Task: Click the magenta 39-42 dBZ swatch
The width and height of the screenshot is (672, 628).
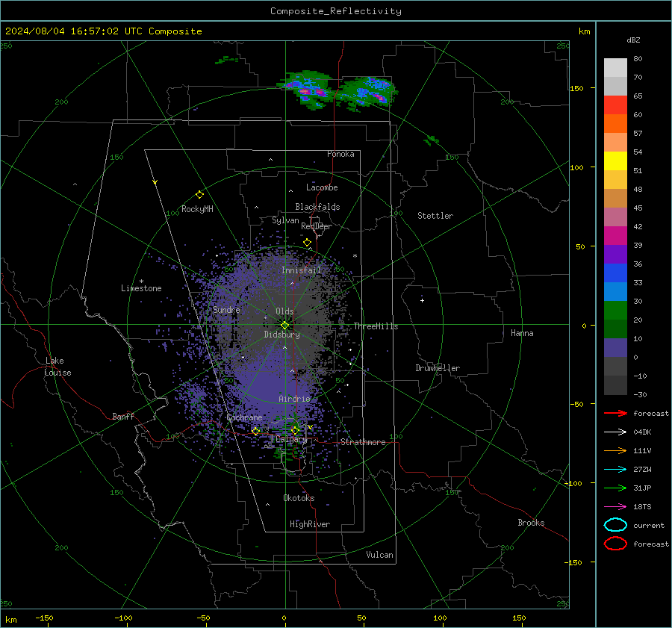Action: 615,236
